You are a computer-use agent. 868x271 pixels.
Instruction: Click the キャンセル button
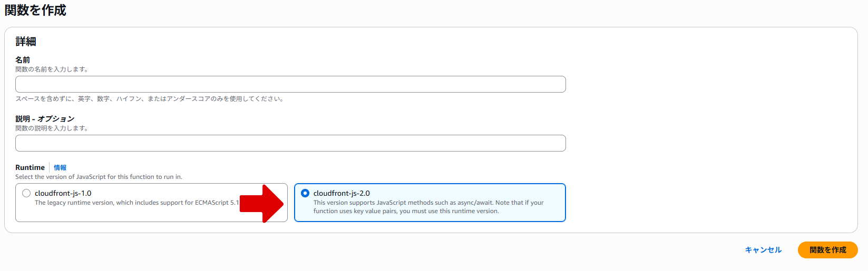(x=763, y=250)
